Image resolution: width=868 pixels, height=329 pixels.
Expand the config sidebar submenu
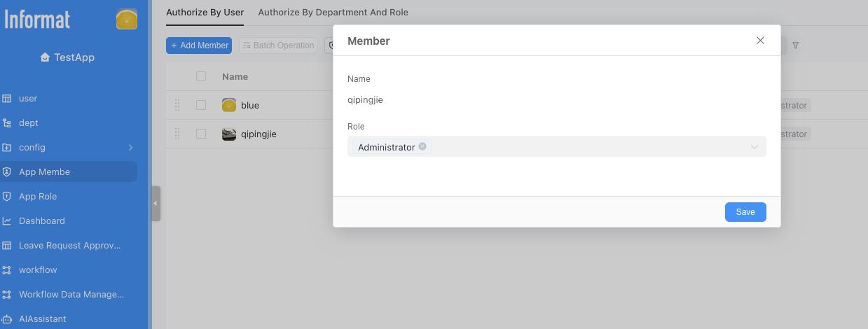130,148
